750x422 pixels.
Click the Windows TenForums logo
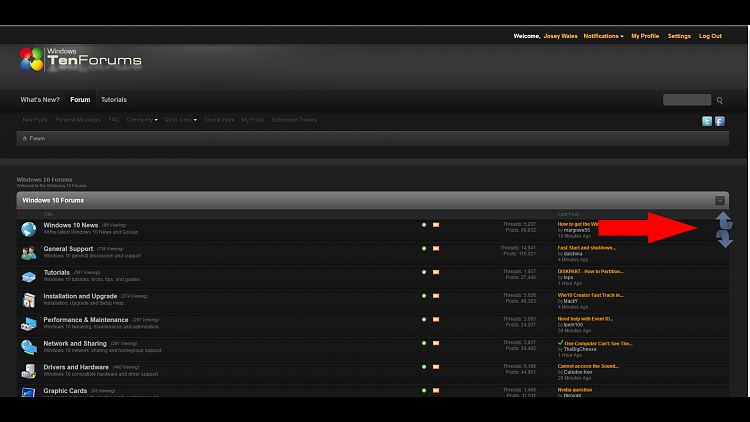80,59
